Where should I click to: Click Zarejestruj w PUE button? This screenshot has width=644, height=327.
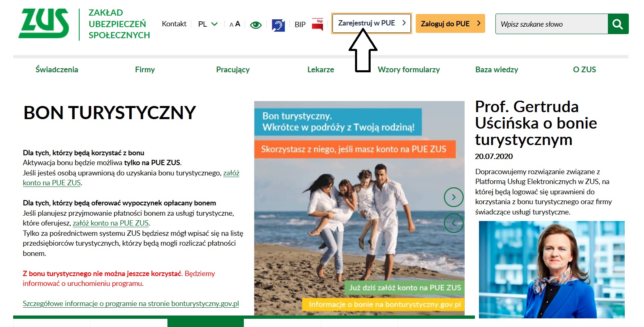pos(371,23)
